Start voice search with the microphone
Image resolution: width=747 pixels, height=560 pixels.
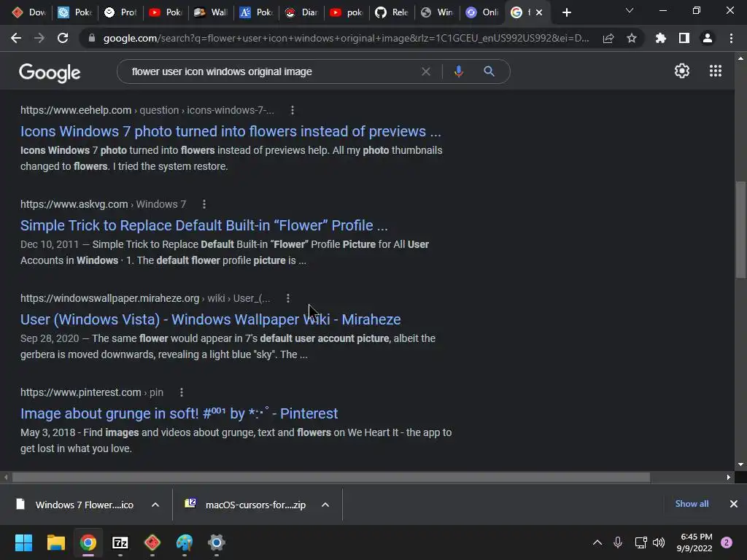(459, 71)
